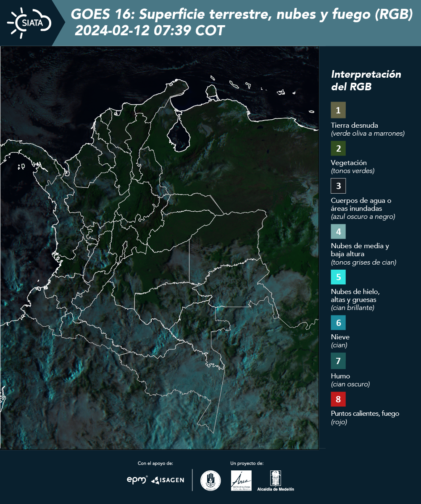
Task: Click '(rojo)' description text
Action: [x=339, y=422]
